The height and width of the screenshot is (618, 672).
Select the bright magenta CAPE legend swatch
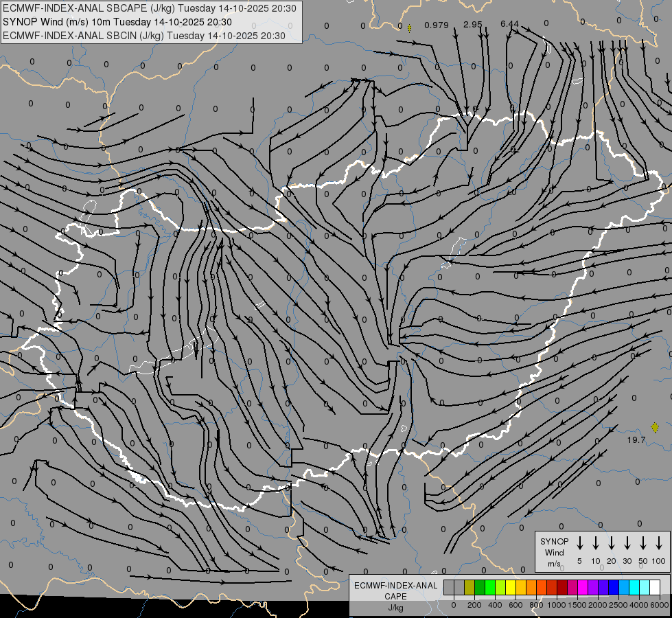[x=583, y=587]
